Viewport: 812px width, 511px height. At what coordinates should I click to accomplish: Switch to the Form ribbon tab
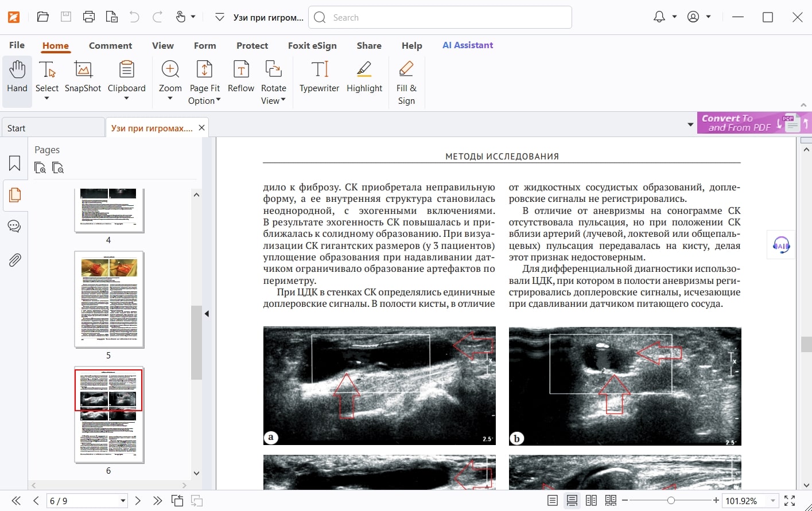point(205,45)
